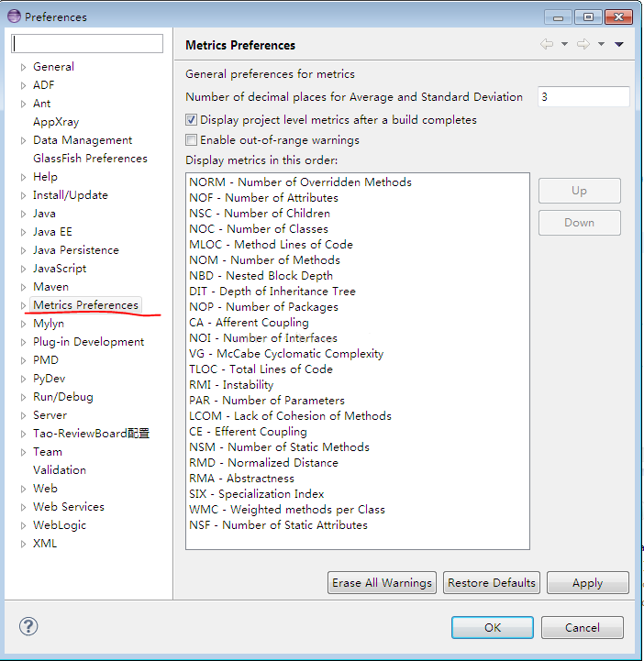Expand the PyDev tree node
This screenshot has height=661, width=644.
click(x=23, y=379)
